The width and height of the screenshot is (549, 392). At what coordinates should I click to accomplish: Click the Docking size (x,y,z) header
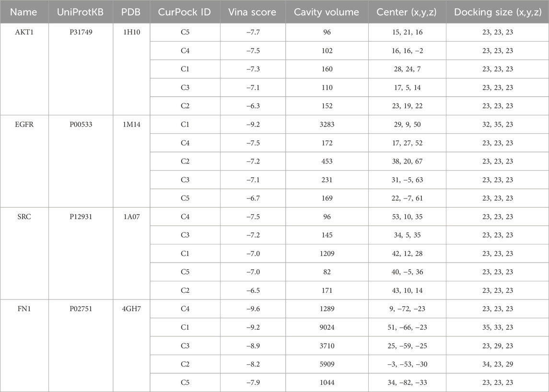[497, 12]
